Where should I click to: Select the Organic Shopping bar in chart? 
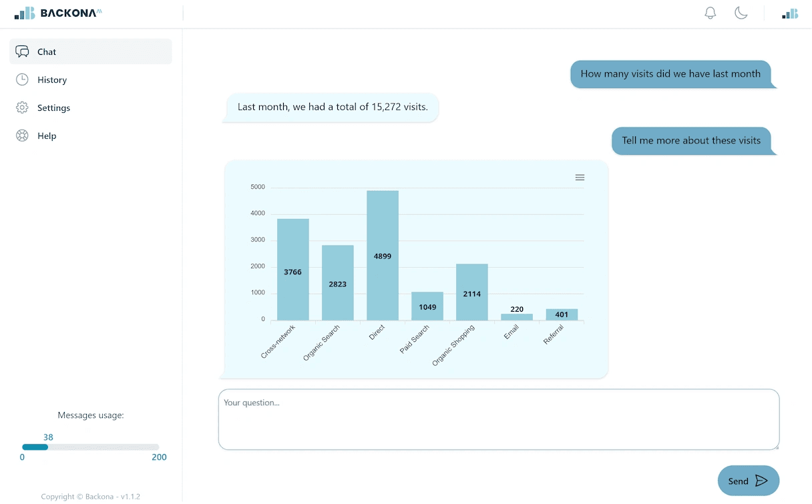click(472, 292)
